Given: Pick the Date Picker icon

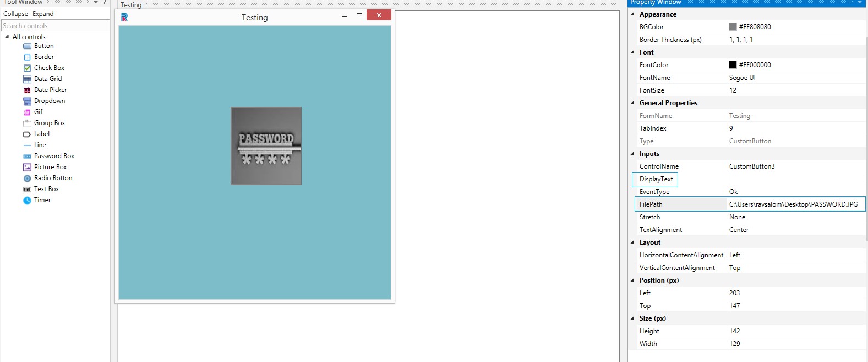Looking at the screenshot, I should click(27, 90).
